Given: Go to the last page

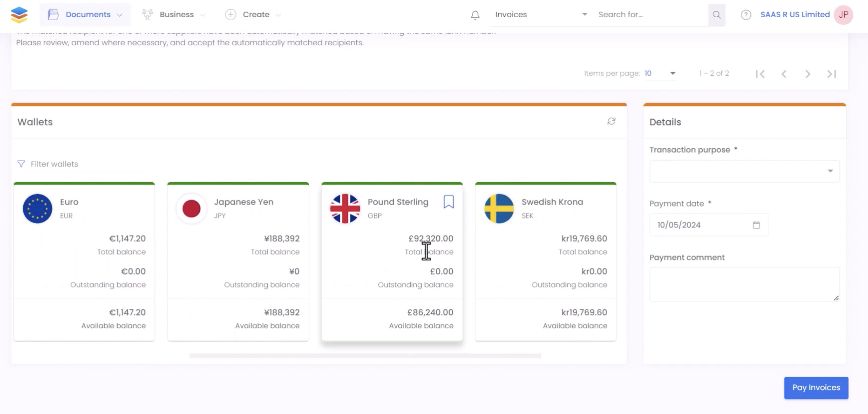Looking at the screenshot, I should click(x=831, y=74).
